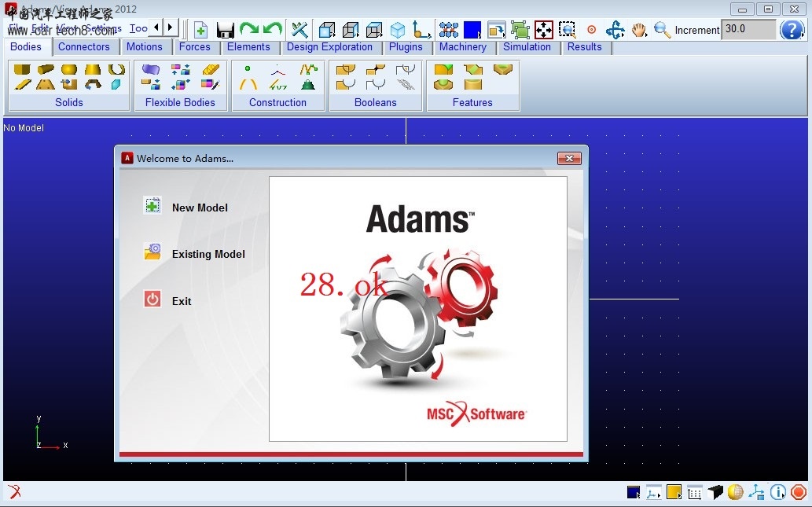Switch to the Motions tab

[x=144, y=46]
